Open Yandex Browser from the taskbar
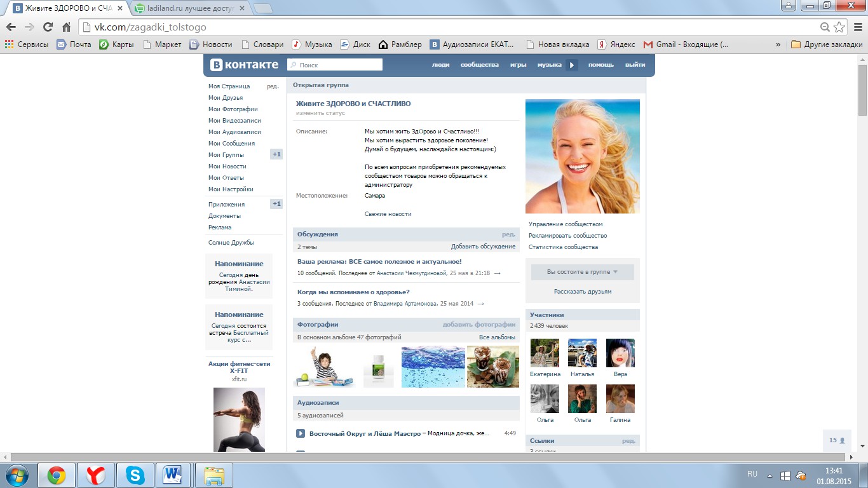Screen dimensions: 868x488 point(96,475)
